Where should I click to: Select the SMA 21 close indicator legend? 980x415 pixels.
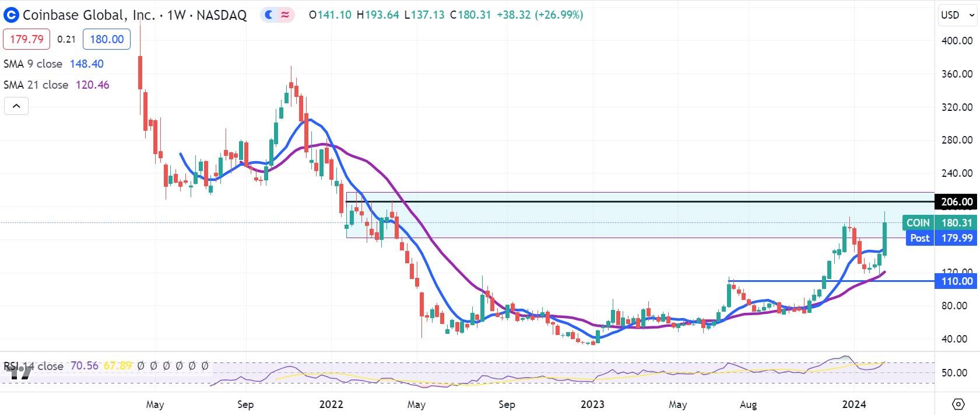pyautogui.click(x=36, y=85)
